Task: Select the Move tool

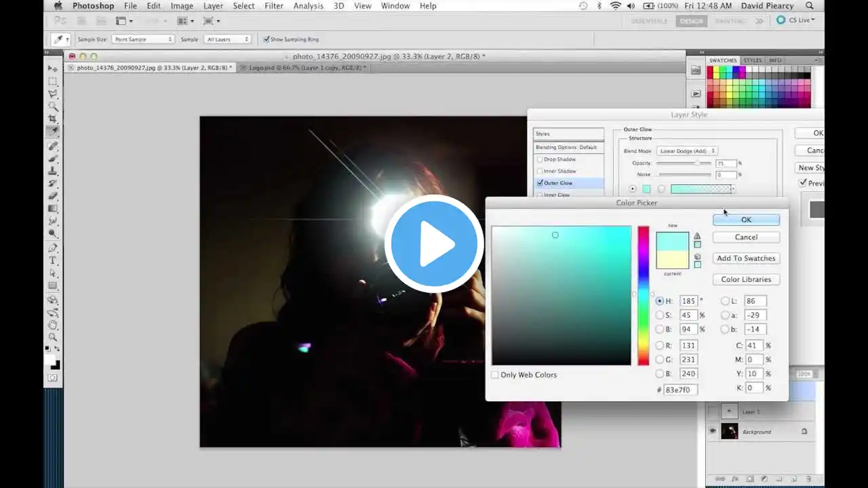Action: [53, 69]
